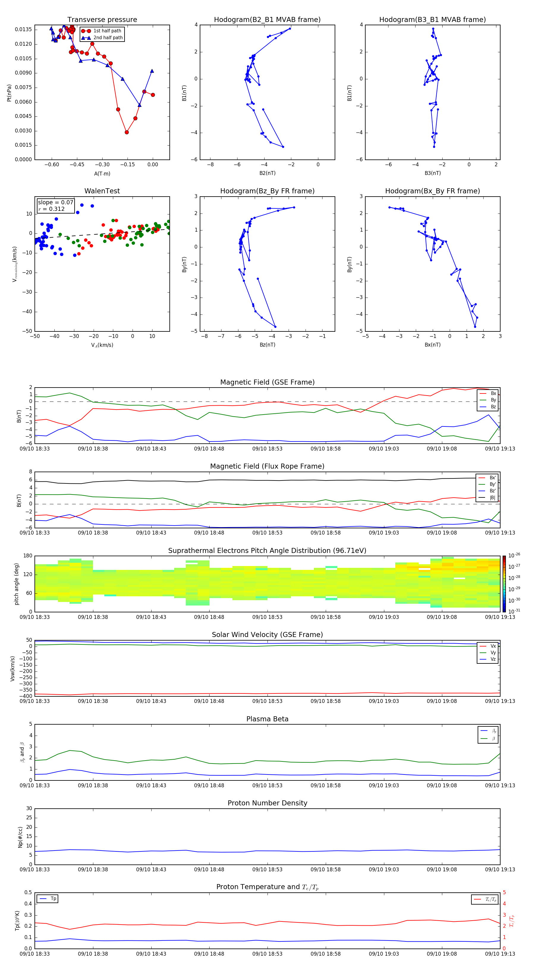Image resolution: width=535 pixels, height=980 pixels.
Task: Click the '-400' tick on solar wind velocity axis
Action: [x=26, y=696]
